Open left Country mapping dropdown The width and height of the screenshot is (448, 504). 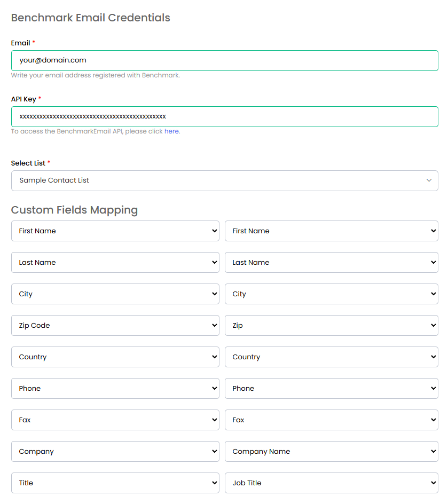click(x=115, y=357)
